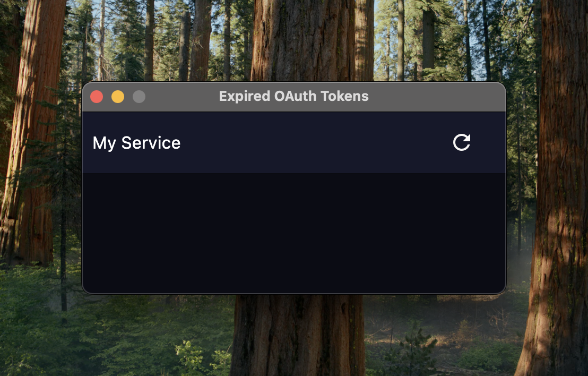The height and width of the screenshot is (376, 588).
Task: Click the gray disabled traffic light button
Action: coord(139,97)
